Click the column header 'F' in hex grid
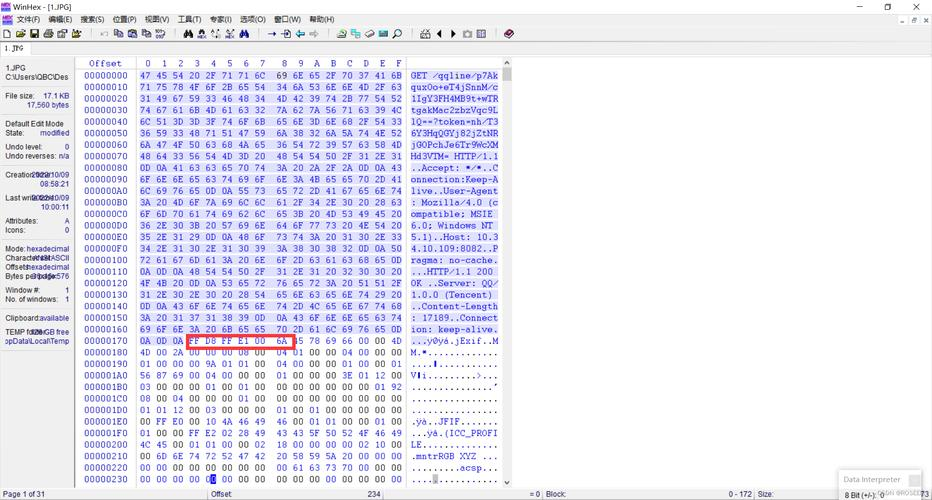Viewport: 932px width, 500px height. click(398, 64)
